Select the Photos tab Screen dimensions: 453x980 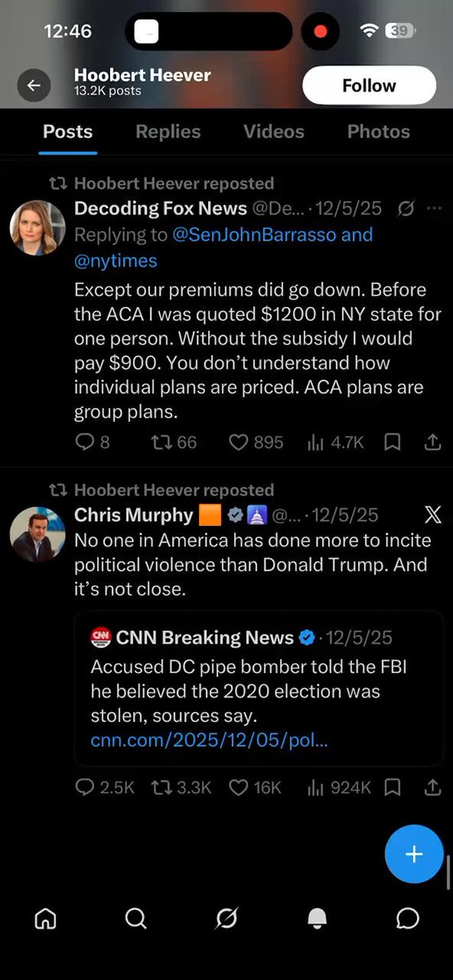point(379,131)
